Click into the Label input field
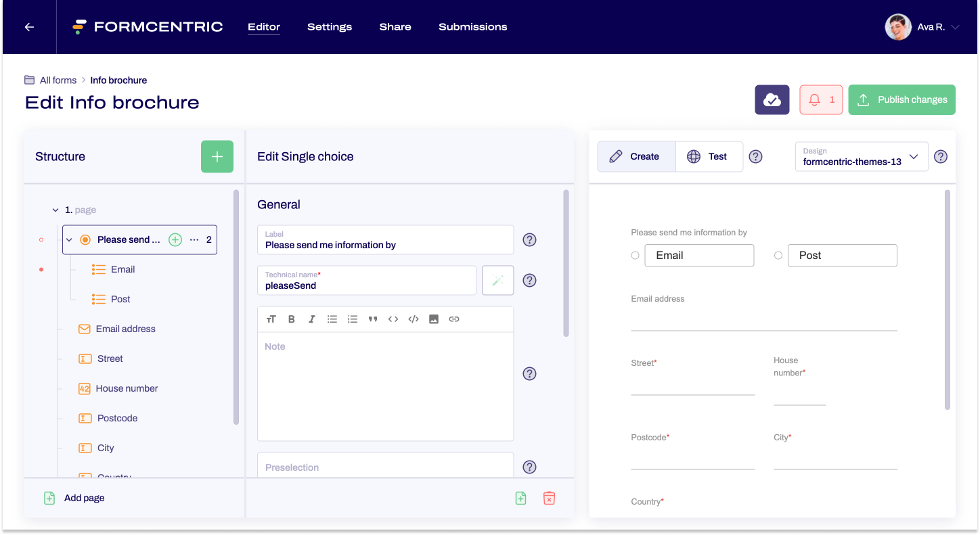980x535 pixels. click(x=384, y=245)
